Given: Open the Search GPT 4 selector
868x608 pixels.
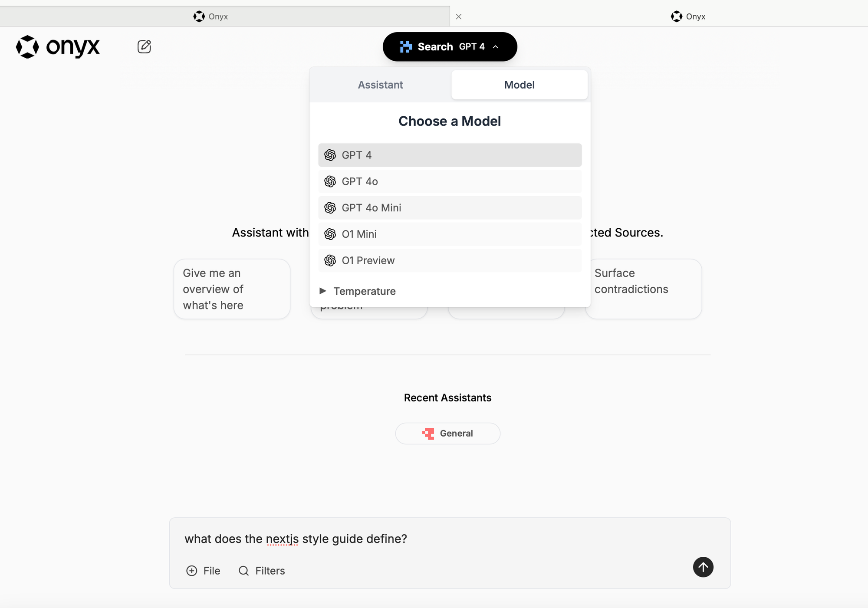Looking at the screenshot, I should click(x=450, y=46).
